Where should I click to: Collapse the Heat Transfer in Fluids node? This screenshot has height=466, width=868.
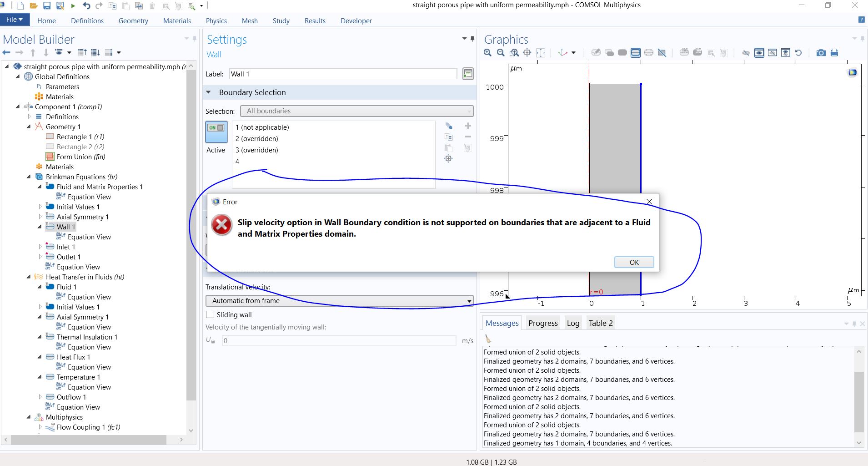29,277
